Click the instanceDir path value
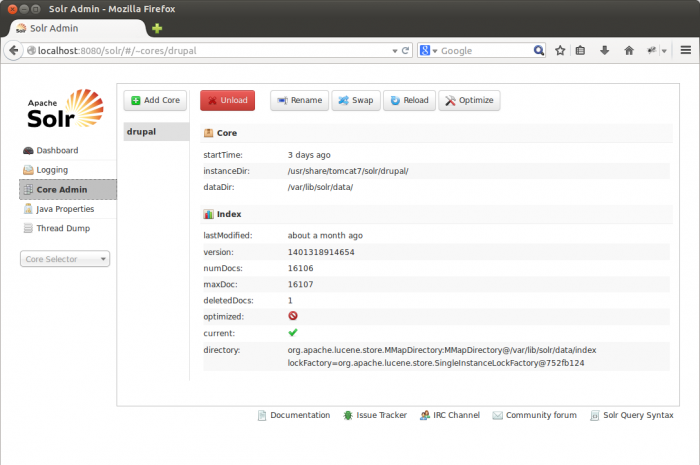This screenshot has width=700, height=465. point(348,171)
